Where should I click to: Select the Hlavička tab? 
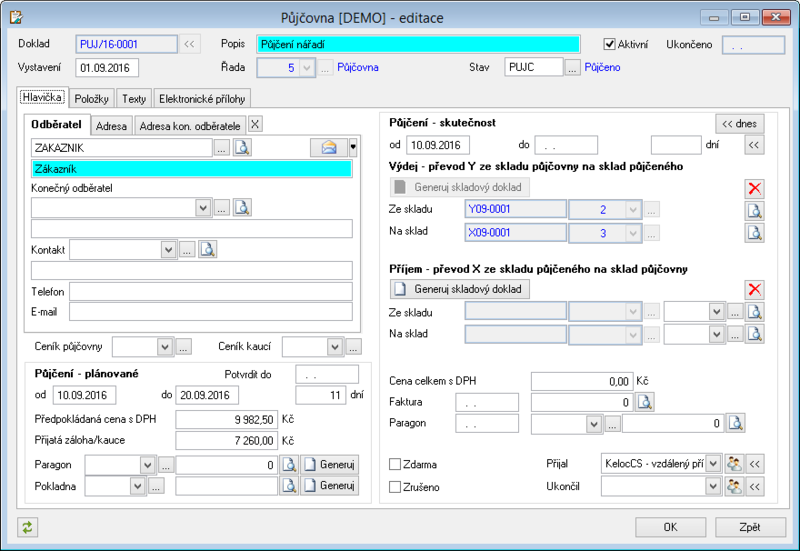coord(42,97)
